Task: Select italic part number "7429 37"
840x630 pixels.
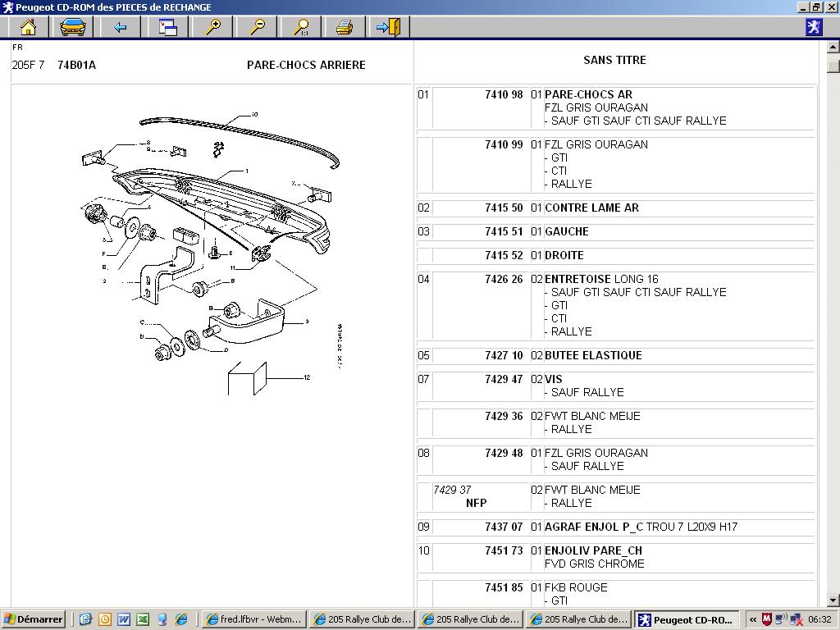Action: click(453, 490)
